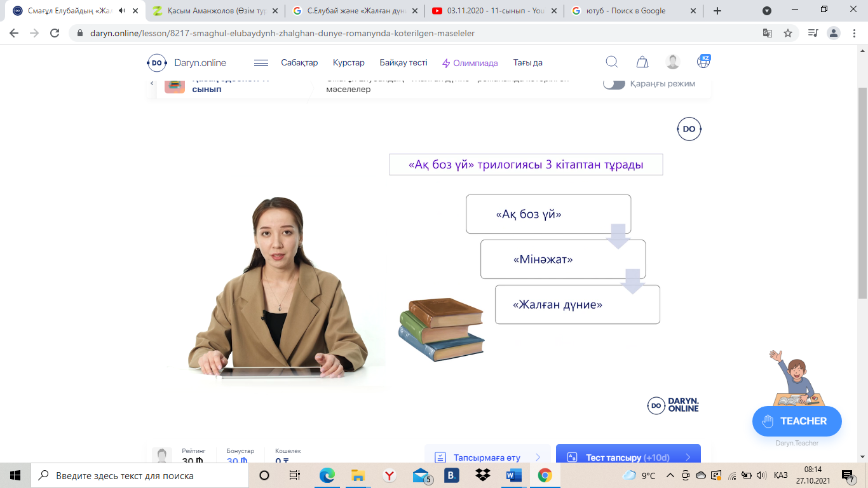Open Олимпиада menu item
The height and width of the screenshot is (488, 868).
tap(470, 63)
